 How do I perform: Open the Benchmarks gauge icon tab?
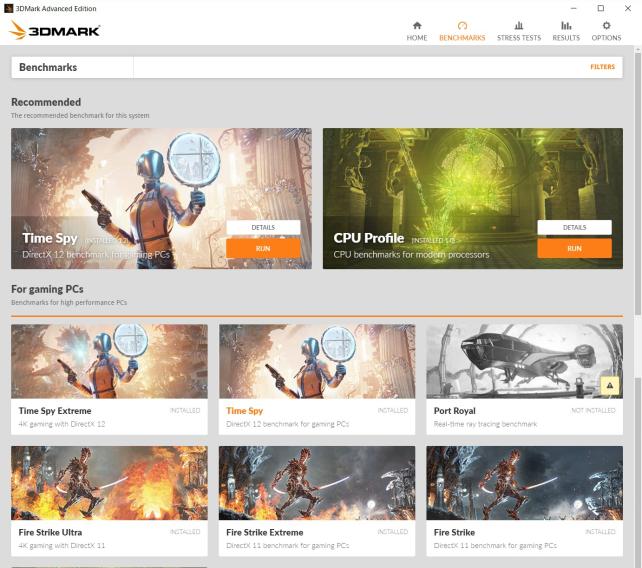pos(462,25)
